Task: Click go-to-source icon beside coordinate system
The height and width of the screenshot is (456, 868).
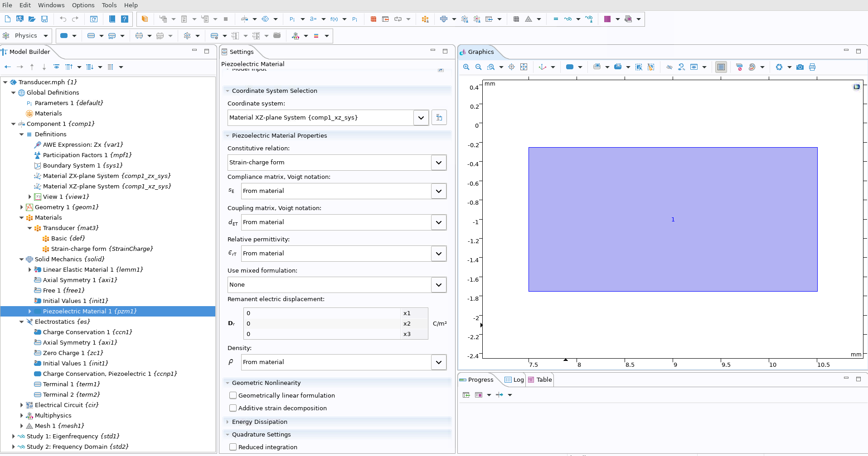Action: (439, 118)
